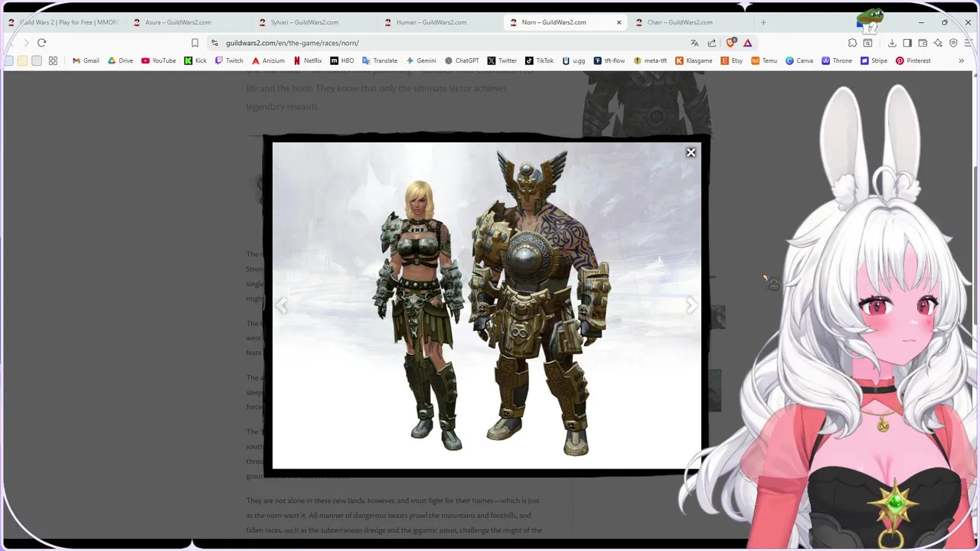Open the Gemini bookmark
The image size is (980, 551).
point(421,60)
